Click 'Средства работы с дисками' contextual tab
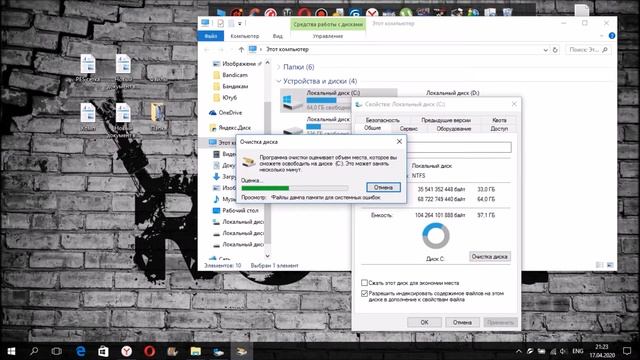This screenshot has width=640, height=360. (328, 24)
